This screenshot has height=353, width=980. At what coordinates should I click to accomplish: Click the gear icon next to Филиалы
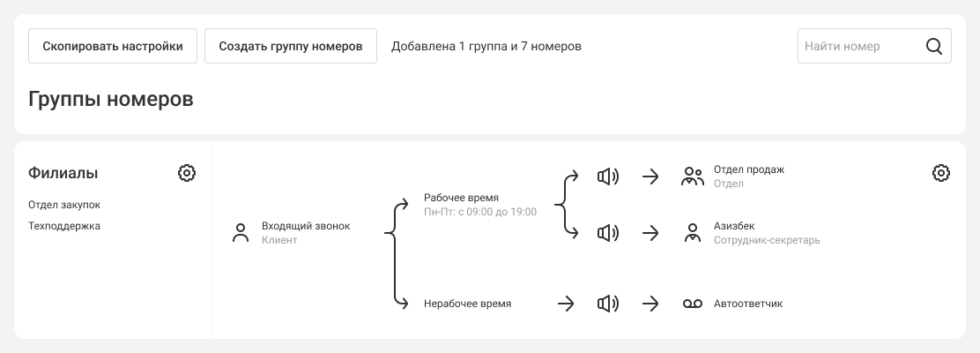point(186,173)
